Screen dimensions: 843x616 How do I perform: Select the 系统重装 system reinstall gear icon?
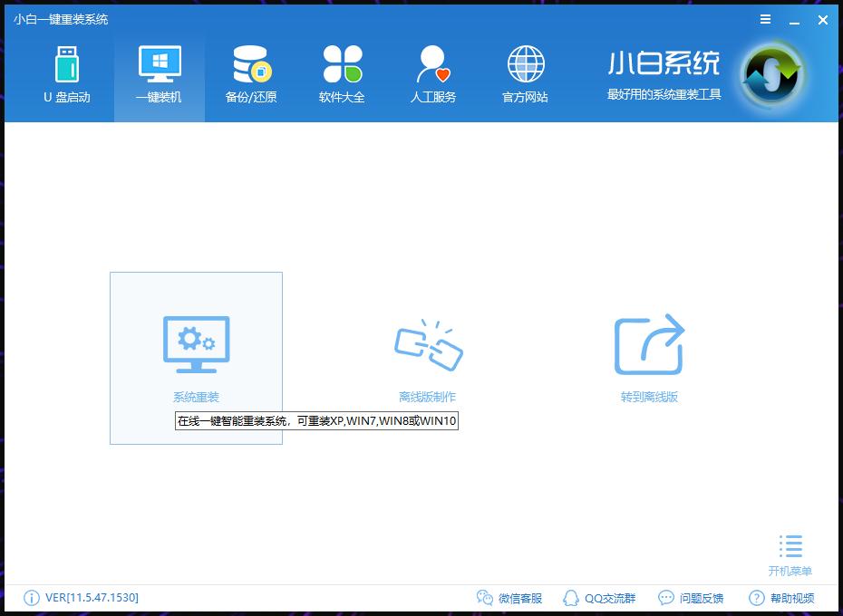pyautogui.click(x=196, y=342)
